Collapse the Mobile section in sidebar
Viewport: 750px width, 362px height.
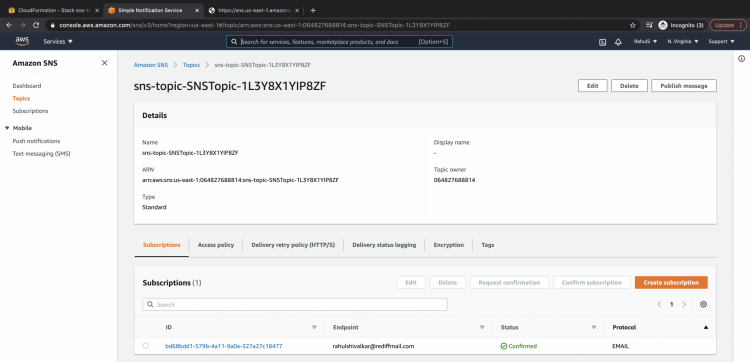(7, 128)
